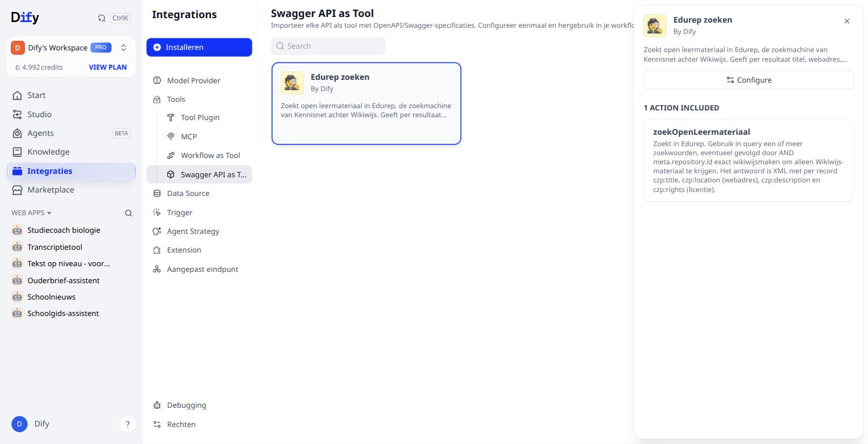Click the Dify user avatar
Screen dimensions: 868x444
(19, 424)
